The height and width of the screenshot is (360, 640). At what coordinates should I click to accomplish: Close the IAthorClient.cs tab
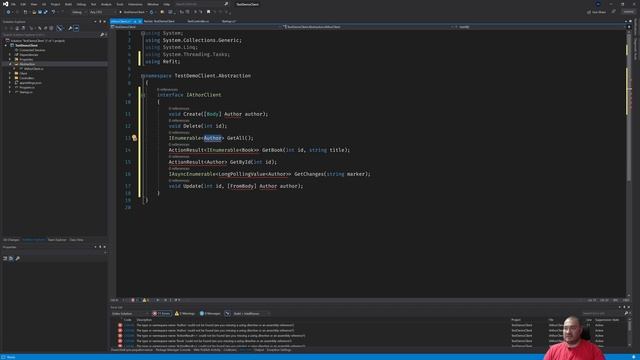pos(140,21)
